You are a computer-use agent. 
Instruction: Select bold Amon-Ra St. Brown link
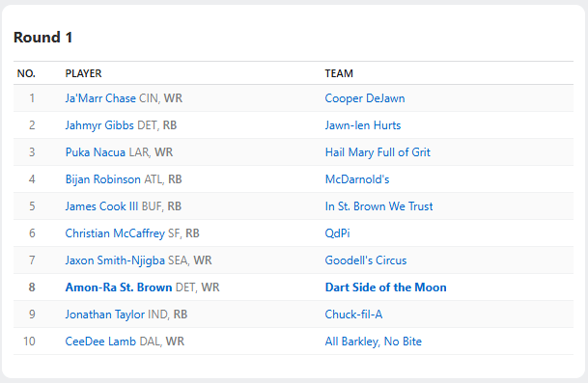tap(119, 287)
